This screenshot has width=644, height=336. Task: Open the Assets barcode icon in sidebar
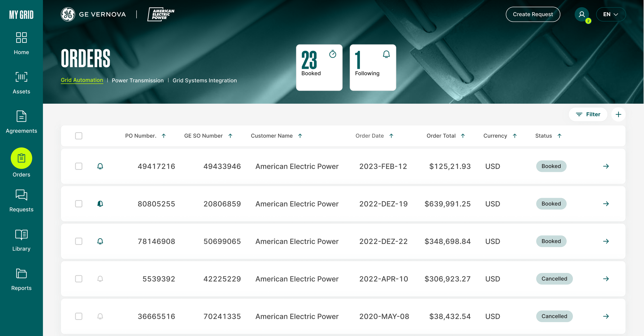pyautogui.click(x=21, y=77)
